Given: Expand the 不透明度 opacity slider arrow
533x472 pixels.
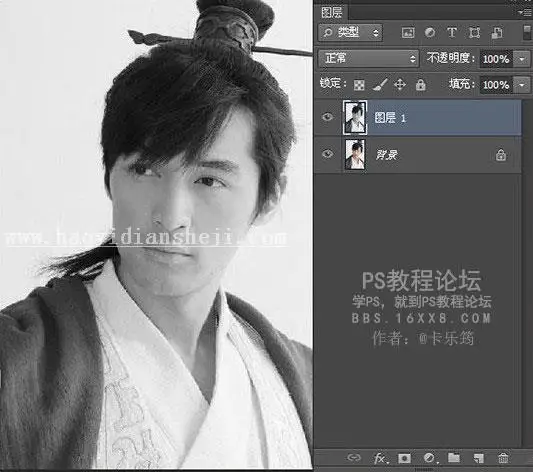Looking at the screenshot, I should point(522,59).
